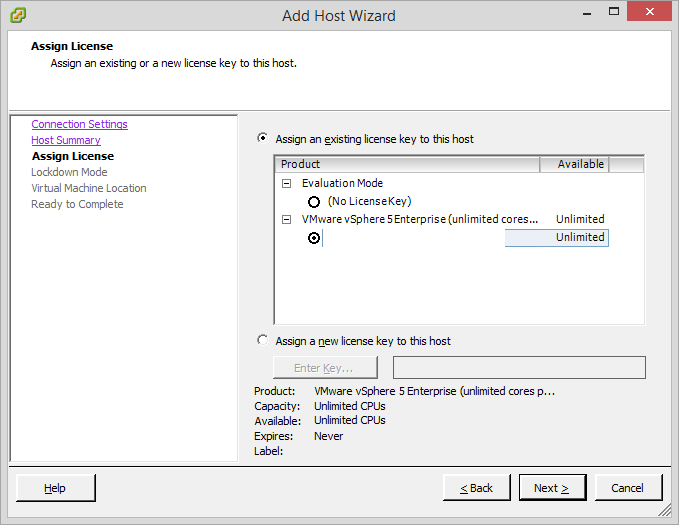Select the VMware vSphere 5 Enterprise row
The height and width of the screenshot is (525, 679).
pyautogui.click(x=420, y=219)
